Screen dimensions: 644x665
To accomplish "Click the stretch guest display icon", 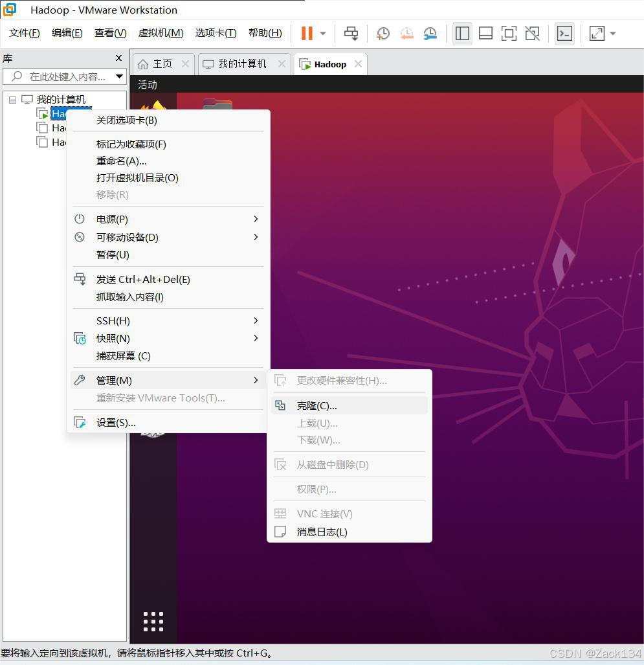I will [x=597, y=33].
